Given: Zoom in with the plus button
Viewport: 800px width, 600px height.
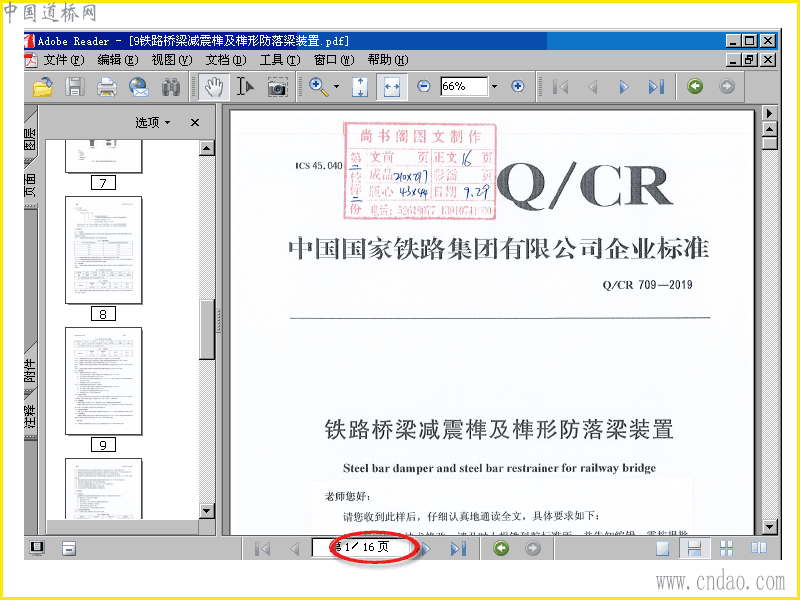Looking at the screenshot, I should pyautogui.click(x=517, y=86).
